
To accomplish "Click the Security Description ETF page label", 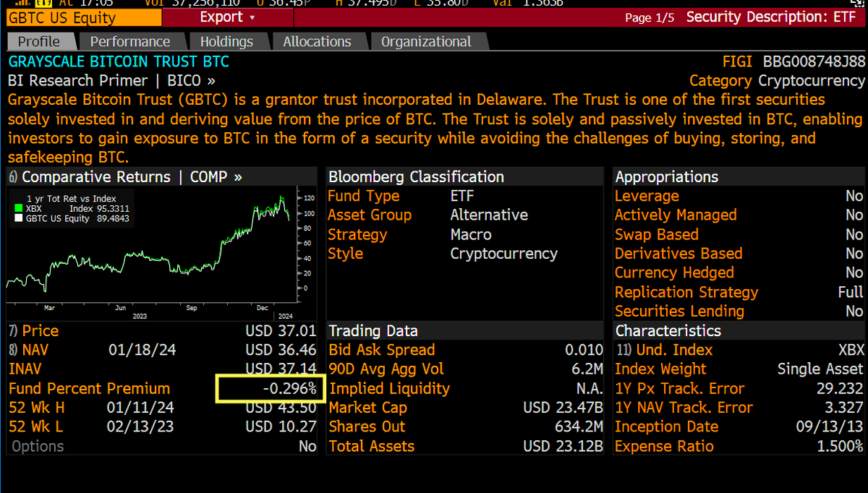I will pyautogui.click(x=771, y=17).
